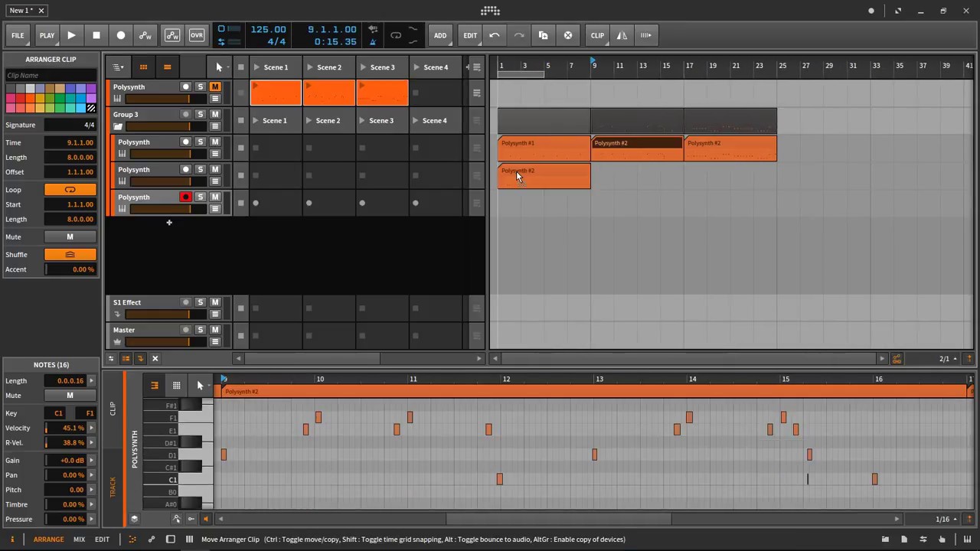Open the FILE menu
The height and width of the screenshot is (551, 980).
pyautogui.click(x=18, y=35)
